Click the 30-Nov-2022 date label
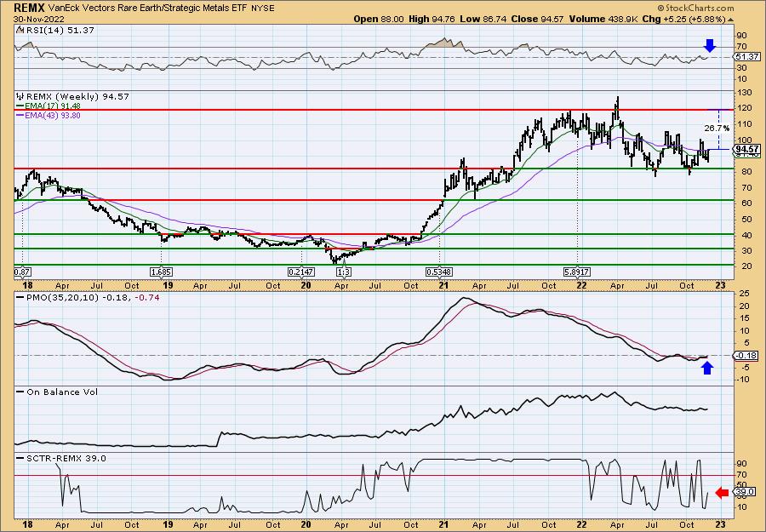This screenshot has width=766, height=532. pos(38,19)
